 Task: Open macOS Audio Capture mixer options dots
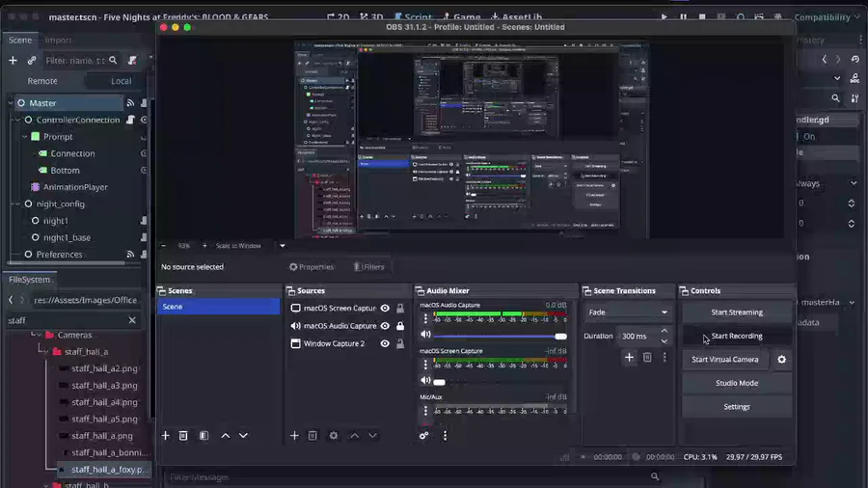pos(425,318)
